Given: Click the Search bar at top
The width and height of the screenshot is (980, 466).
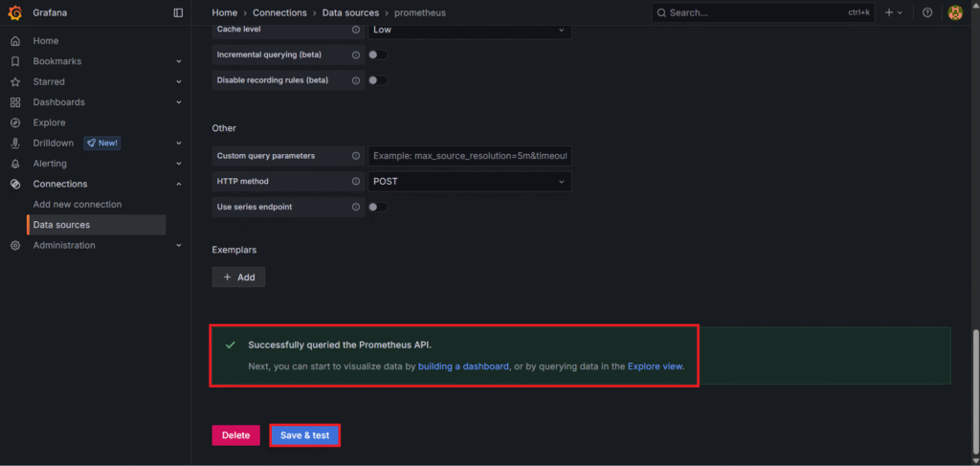Looking at the screenshot, I should (x=763, y=12).
